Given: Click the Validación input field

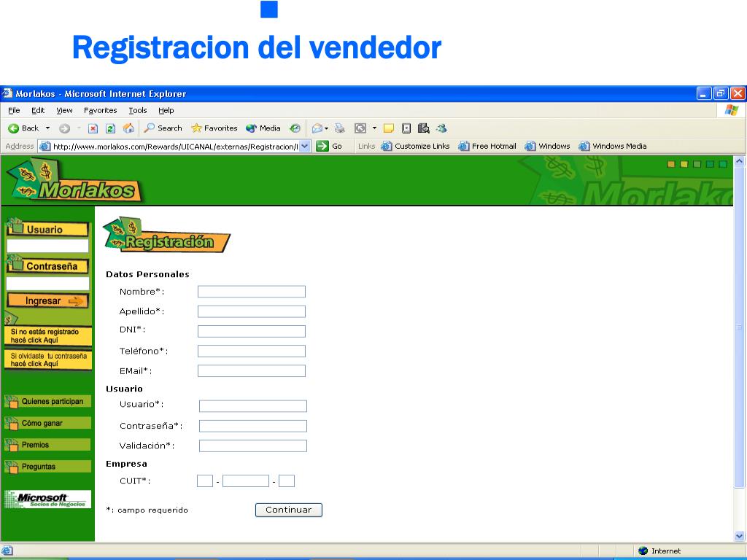Looking at the screenshot, I should [253, 446].
